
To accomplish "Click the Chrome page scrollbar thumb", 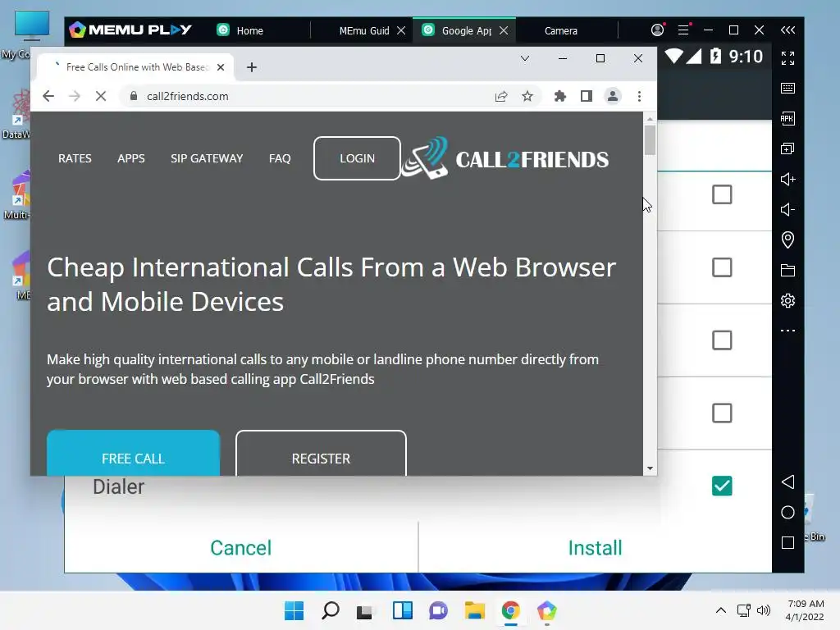I will (x=650, y=140).
